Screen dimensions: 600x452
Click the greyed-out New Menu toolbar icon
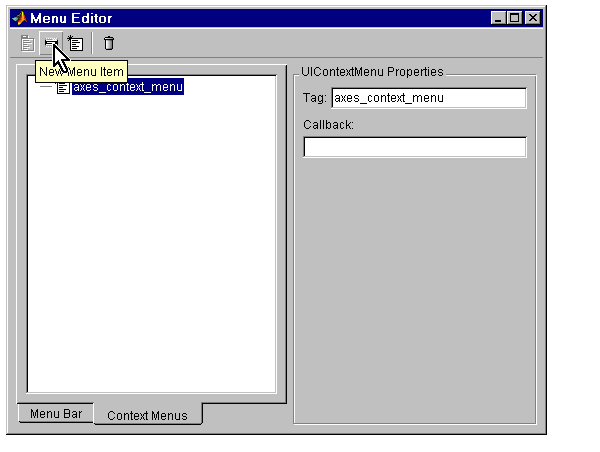click(27, 43)
